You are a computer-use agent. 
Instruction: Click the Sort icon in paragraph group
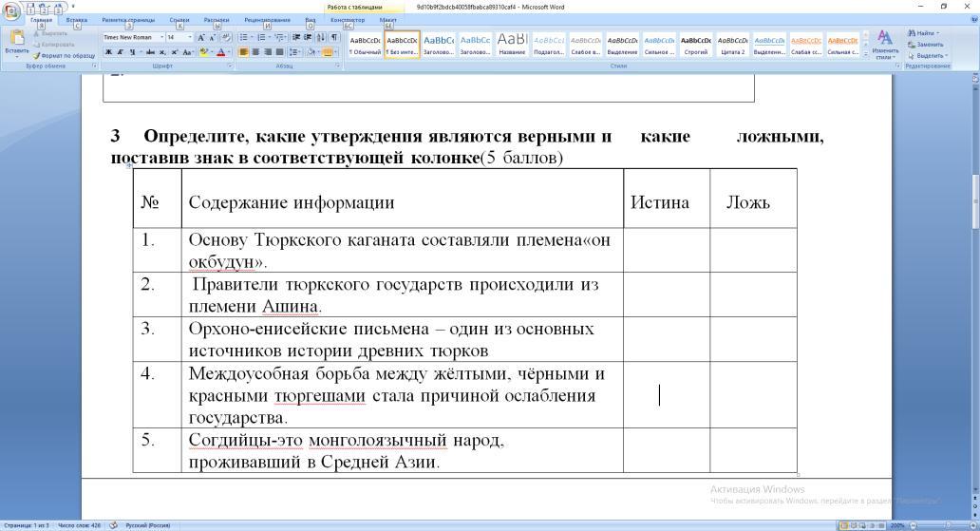pos(321,38)
